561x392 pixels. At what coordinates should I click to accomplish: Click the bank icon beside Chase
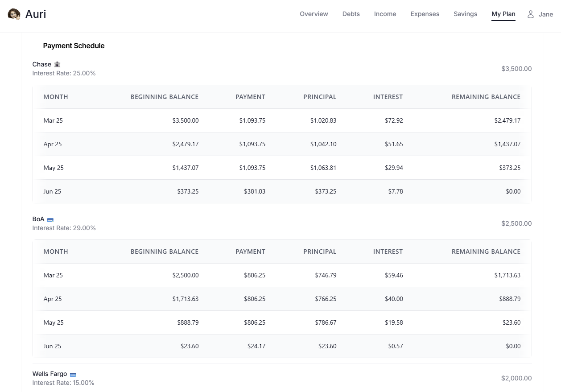coord(57,64)
